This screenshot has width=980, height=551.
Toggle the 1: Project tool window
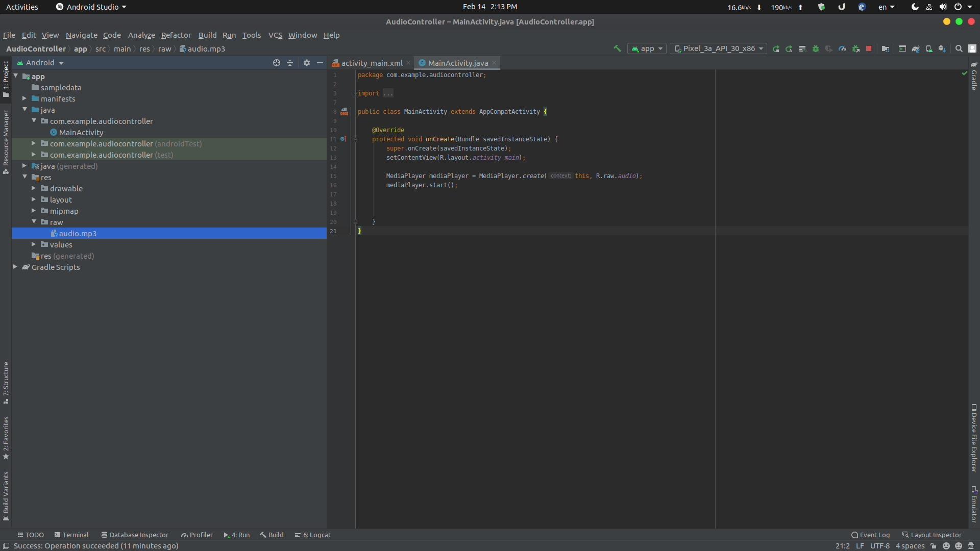click(x=6, y=79)
